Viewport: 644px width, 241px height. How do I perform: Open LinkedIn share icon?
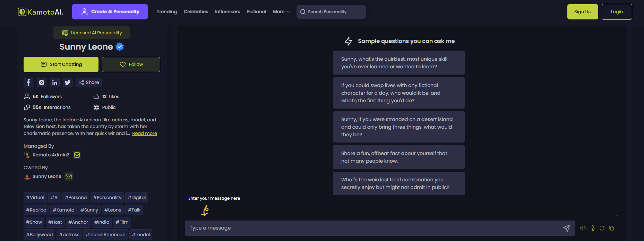(55, 83)
